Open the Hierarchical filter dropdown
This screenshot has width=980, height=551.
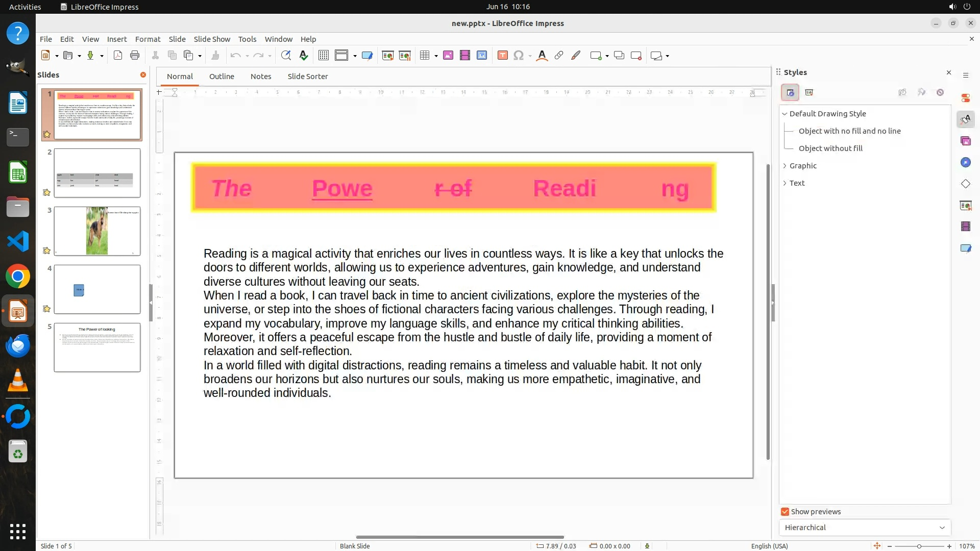865,528
